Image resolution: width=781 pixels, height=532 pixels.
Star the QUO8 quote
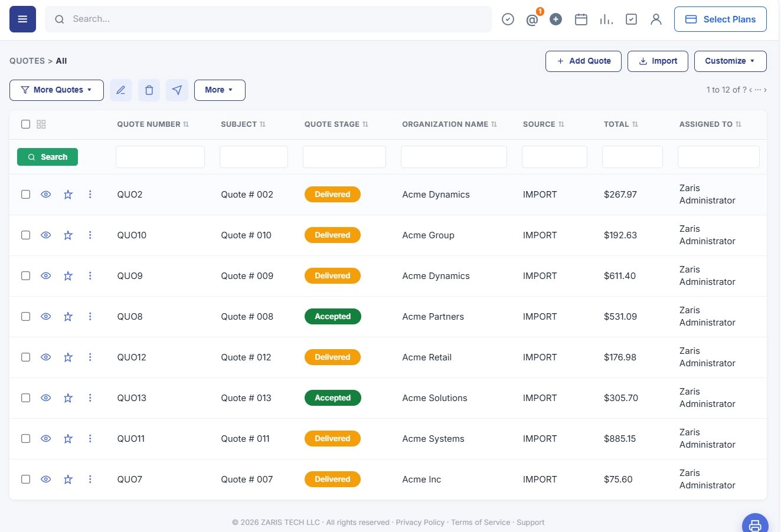[x=68, y=317]
